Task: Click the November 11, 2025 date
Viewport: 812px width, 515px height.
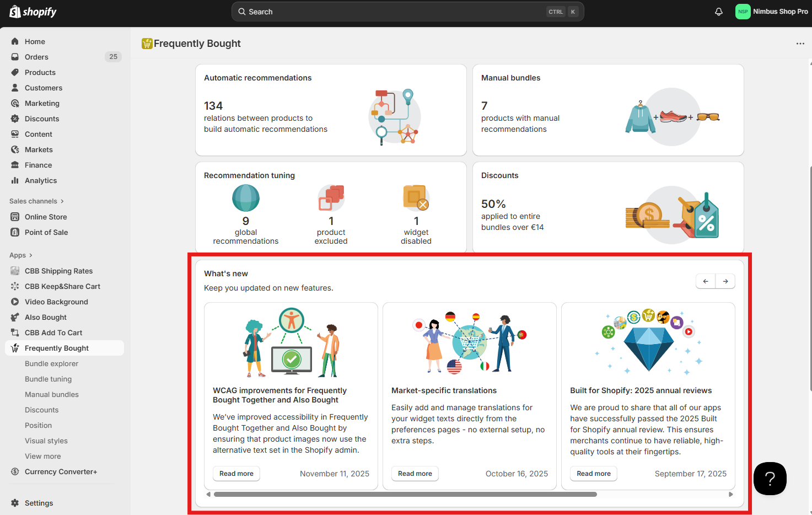Action: (335, 474)
